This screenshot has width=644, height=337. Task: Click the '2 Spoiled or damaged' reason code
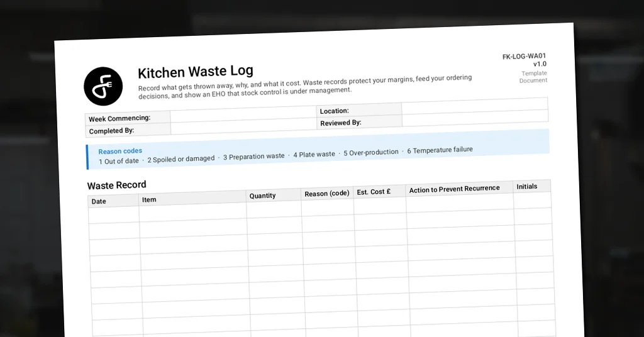pyautogui.click(x=180, y=159)
